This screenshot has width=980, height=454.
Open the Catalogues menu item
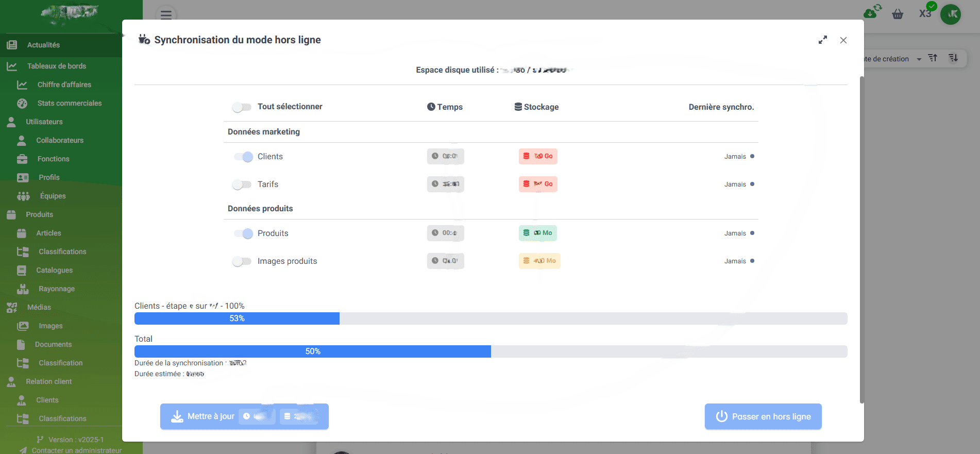point(55,270)
